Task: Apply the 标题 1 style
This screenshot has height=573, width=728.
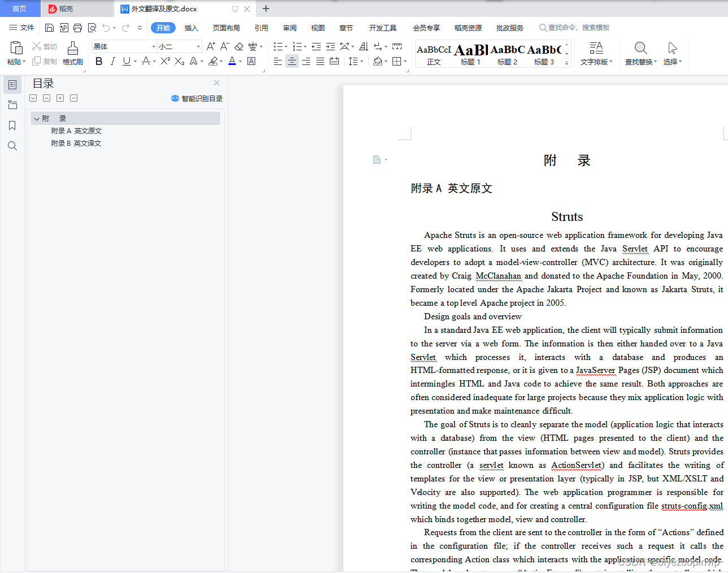Action: click(470, 54)
